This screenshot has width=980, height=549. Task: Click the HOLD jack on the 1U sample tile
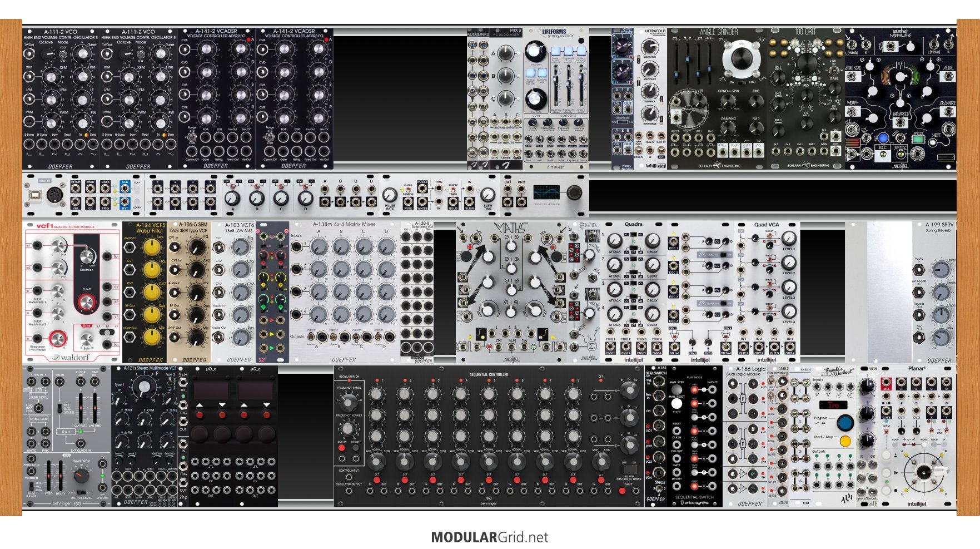tap(453, 202)
